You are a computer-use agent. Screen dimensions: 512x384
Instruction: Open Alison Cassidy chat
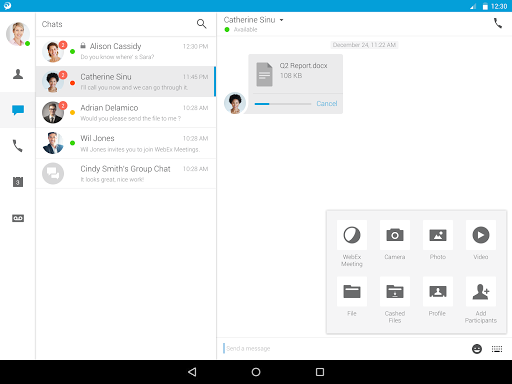click(x=126, y=51)
